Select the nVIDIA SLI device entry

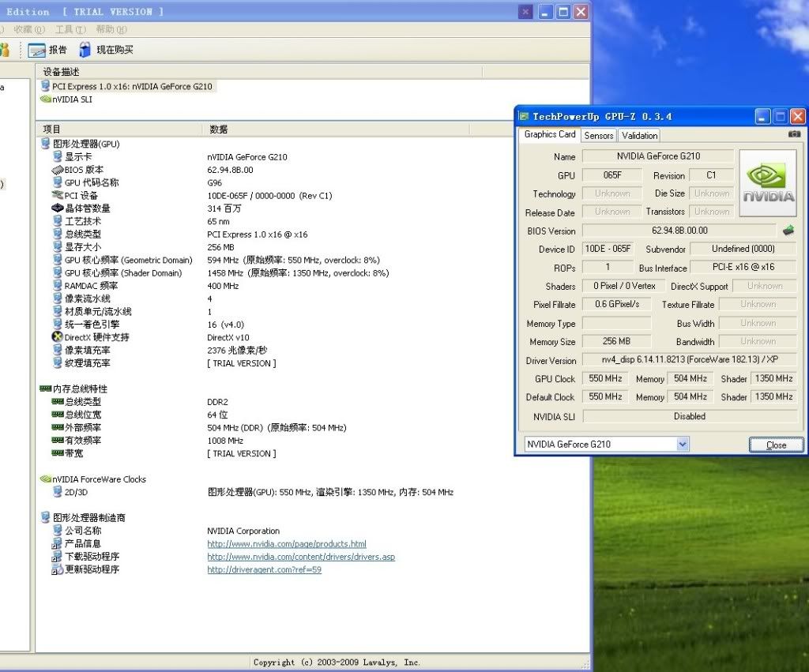coord(71,99)
